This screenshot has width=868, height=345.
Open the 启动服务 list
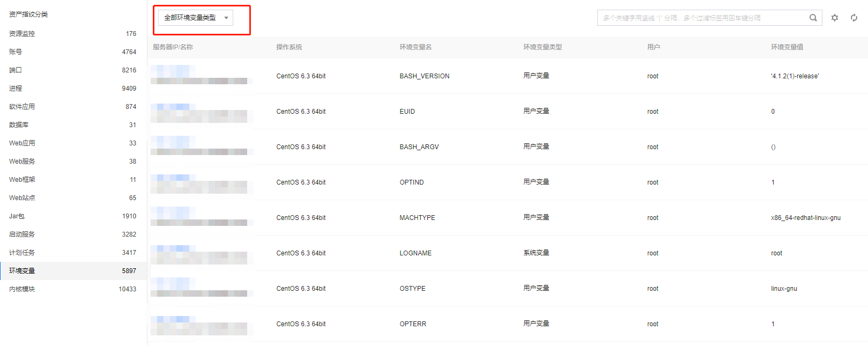point(22,234)
